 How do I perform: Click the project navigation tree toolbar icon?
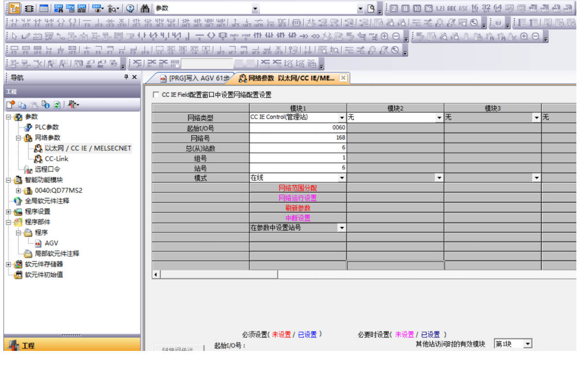[14, 8]
